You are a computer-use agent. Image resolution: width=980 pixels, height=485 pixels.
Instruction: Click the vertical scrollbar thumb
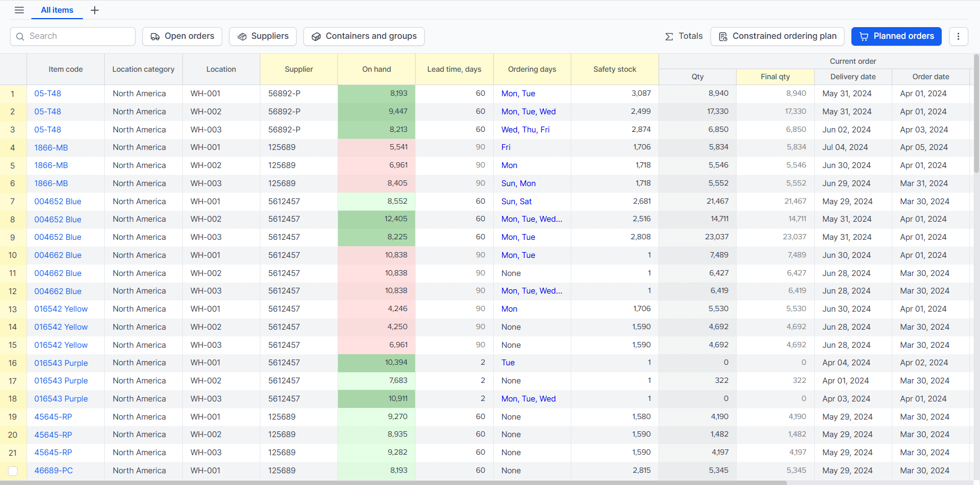[x=976, y=113]
